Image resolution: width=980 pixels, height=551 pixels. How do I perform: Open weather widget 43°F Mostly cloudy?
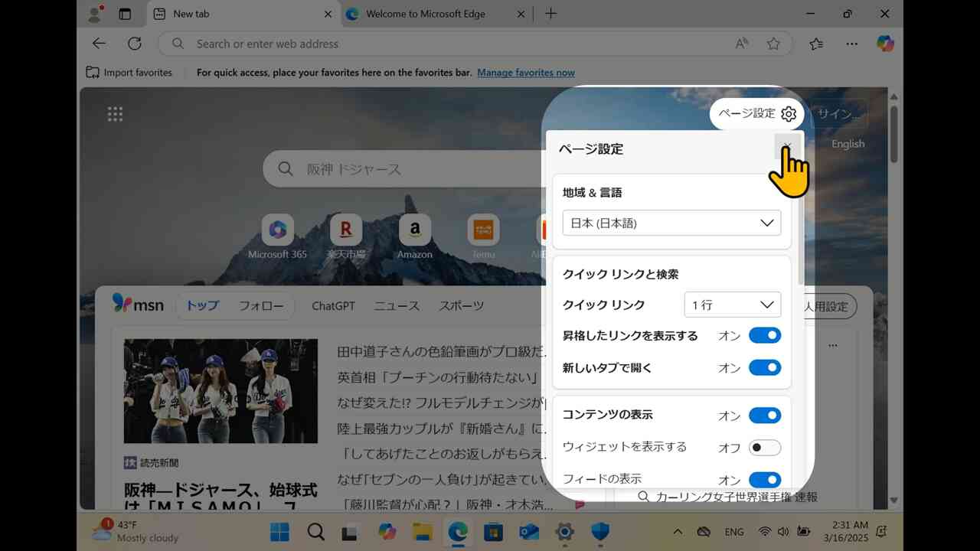click(x=135, y=532)
